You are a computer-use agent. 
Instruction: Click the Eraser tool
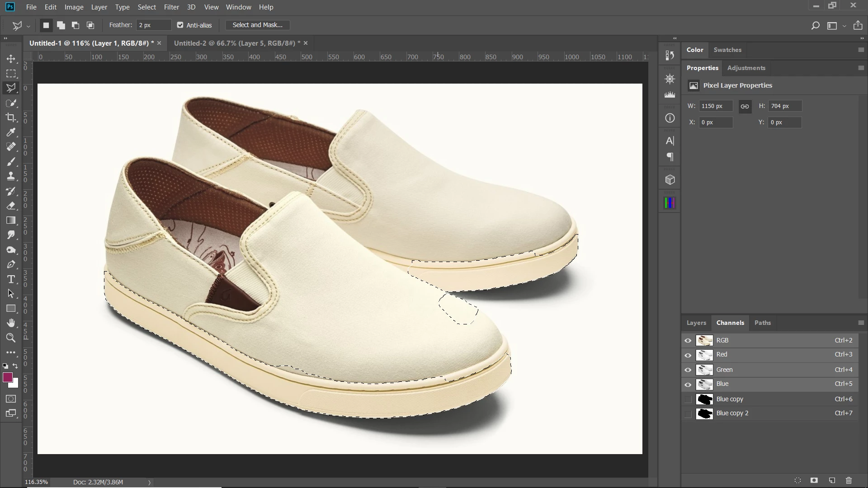(x=11, y=206)
